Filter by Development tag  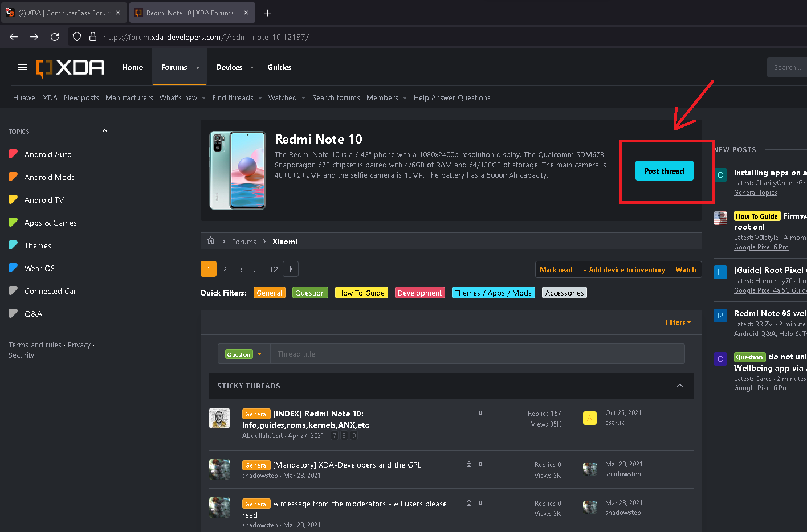[x=420, y=293]
